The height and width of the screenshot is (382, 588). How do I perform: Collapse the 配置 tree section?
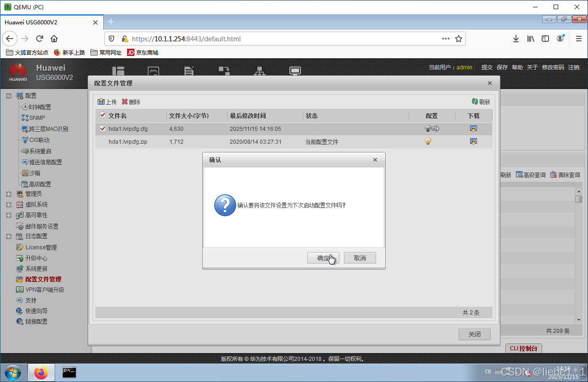(8, 95)
